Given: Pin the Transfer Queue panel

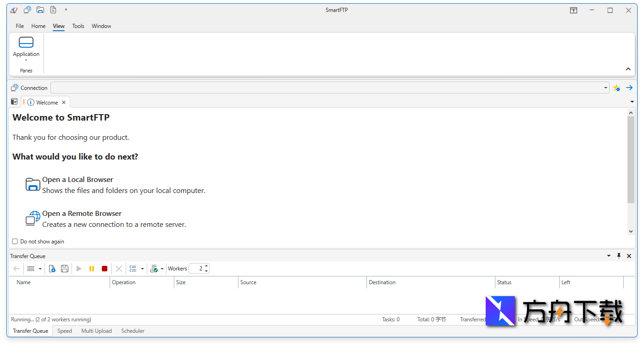Looking at the screenshot, I should 619,256.
